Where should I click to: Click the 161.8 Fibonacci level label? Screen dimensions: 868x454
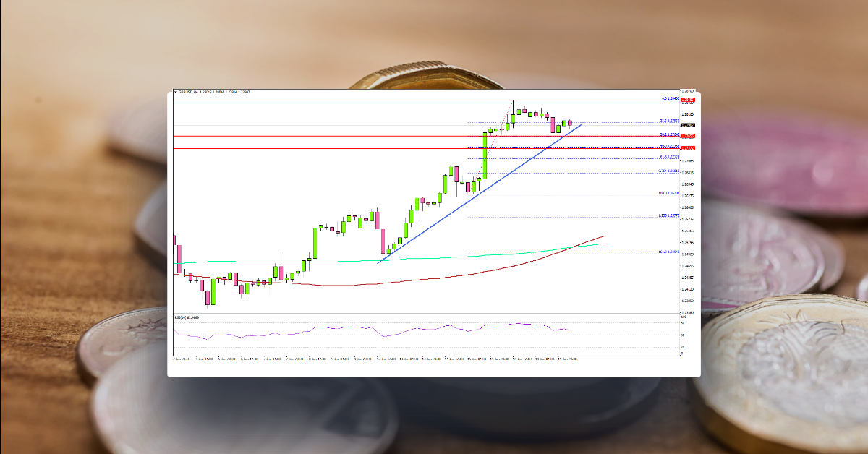pos(664,252)
